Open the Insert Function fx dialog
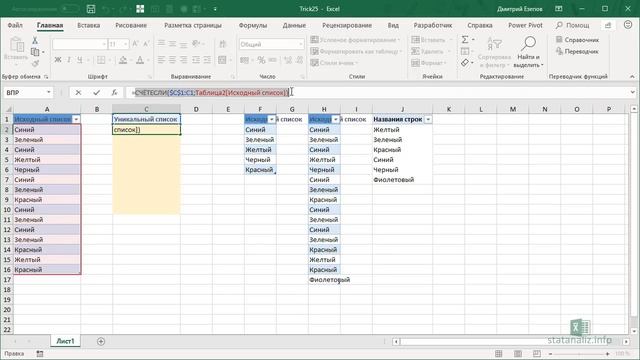Screen dimensions: 640x360 (115, 93)
